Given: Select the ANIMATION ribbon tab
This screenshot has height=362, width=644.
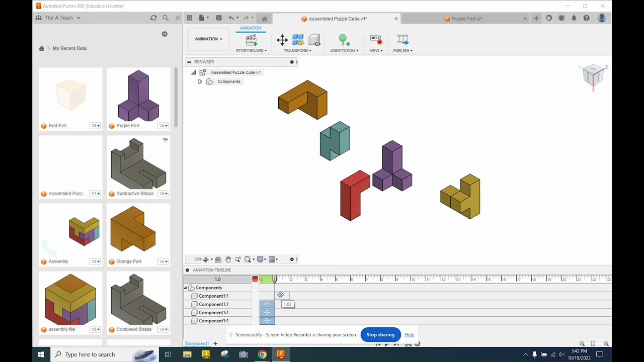Looking at the screenshot, I should [x=251, y=28].
